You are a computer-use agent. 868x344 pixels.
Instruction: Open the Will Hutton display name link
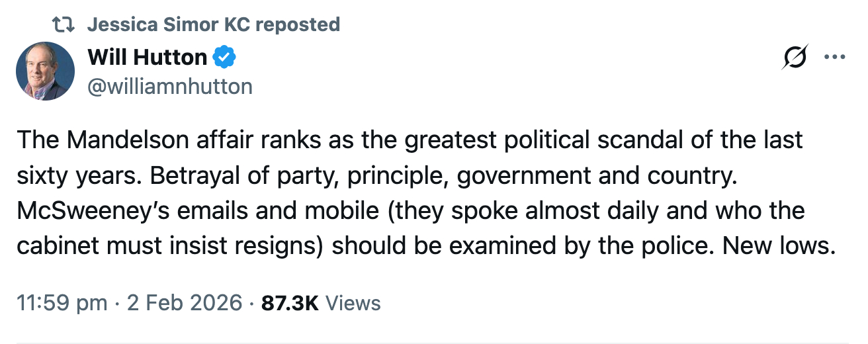pos(147,58)
